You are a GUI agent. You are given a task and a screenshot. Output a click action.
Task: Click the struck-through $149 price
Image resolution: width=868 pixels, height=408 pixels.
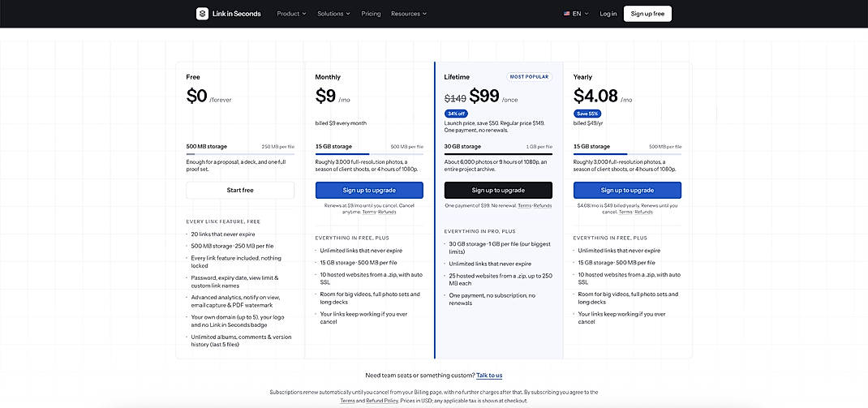pos(456,98)
